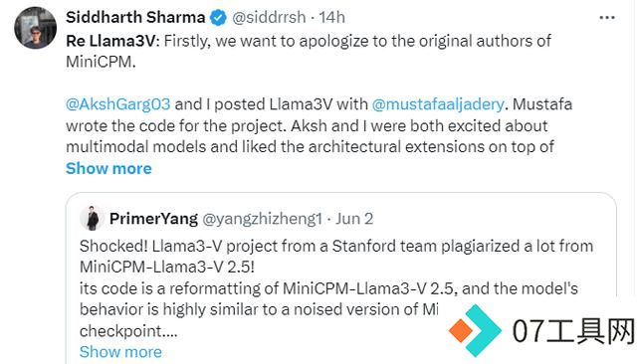Viewport: 637px width, 364px height.
Task: Expand main tweet with Show more
Action: click(x=108, y=168)
